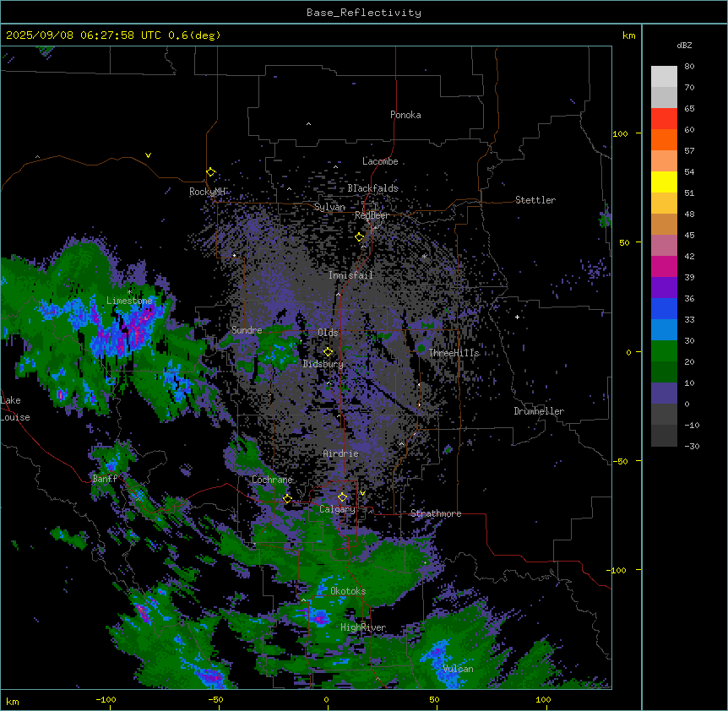Pick the blue 36-33 dBZ legend swatch
This screenshot has width=728, height=711.
(x=664, y=308)
